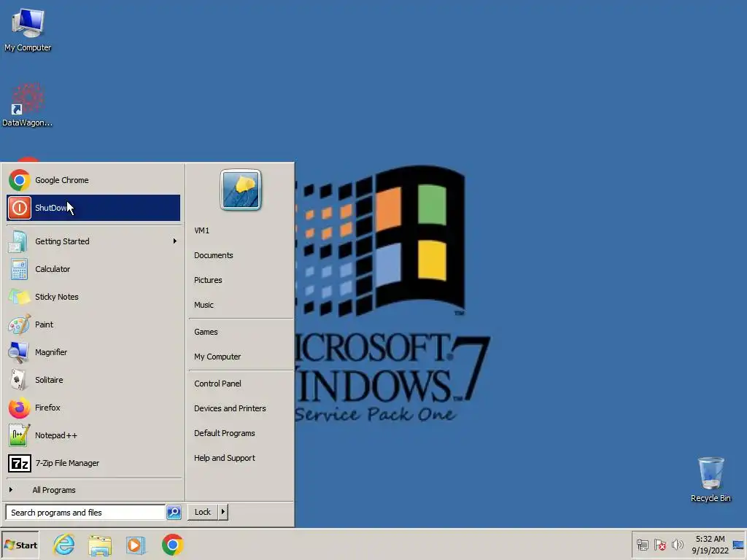This screenshot has width=747, height=560.
Task: Open Documents from Start menu
Action: tap(214, 255)
